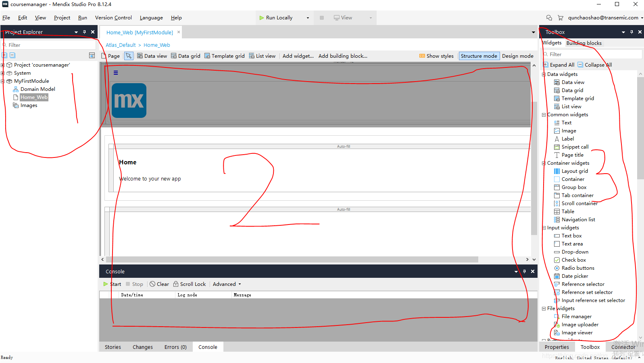Click the Atlas_Default breadcrumb link
This screenshot has height=363, width=644.
click(121, 45)
